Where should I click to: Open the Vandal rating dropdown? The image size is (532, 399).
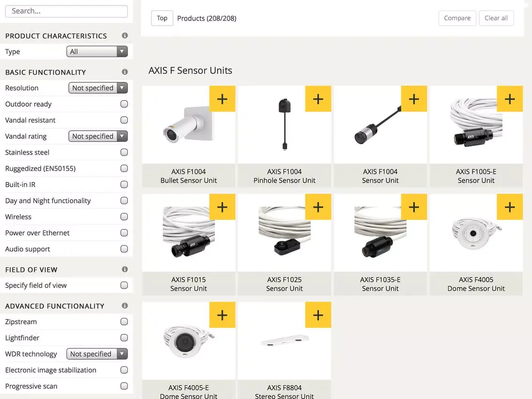pos(98,136)
